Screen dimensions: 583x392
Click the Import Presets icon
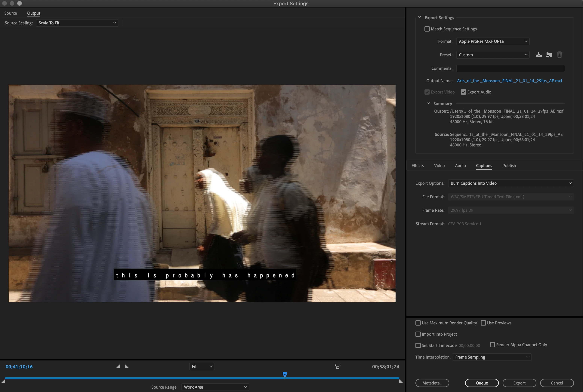coord(549,55)
